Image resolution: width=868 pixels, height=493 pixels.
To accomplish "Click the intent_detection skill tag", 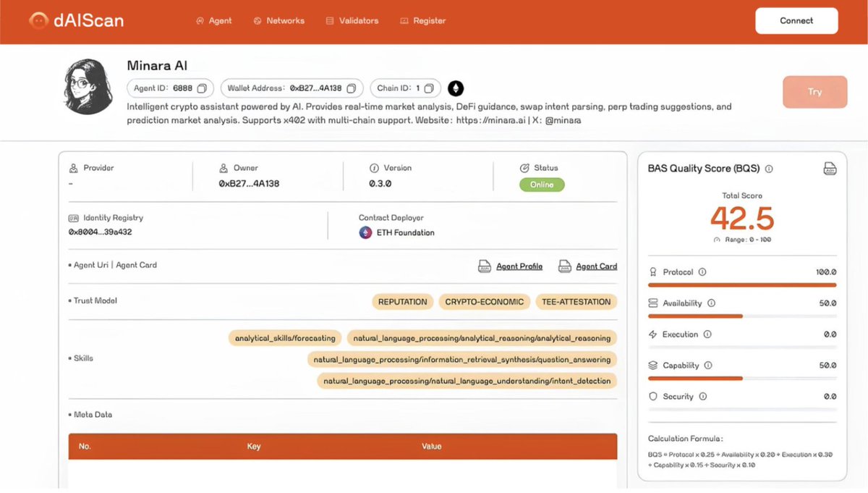I will [x=467, y=381].
